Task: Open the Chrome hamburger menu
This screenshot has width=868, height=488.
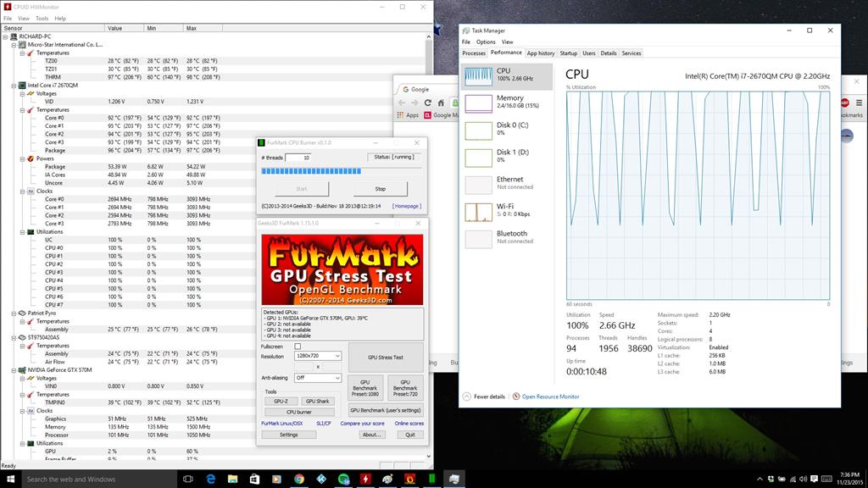Action: coord(860,103)
